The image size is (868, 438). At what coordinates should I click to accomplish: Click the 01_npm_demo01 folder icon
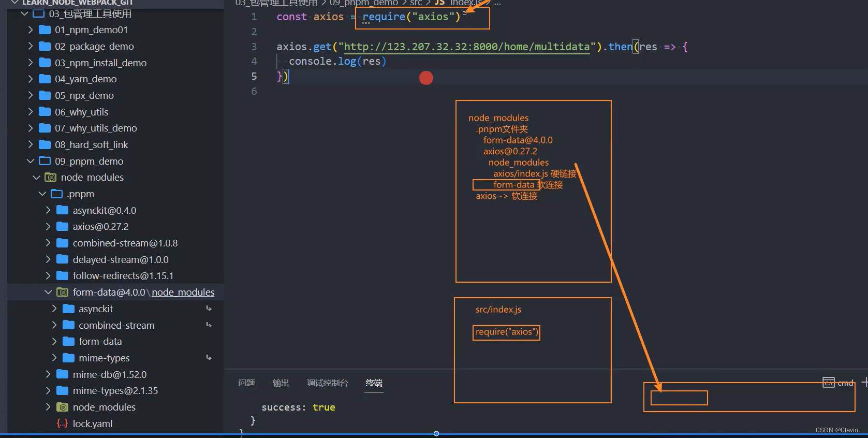(45, 30)
